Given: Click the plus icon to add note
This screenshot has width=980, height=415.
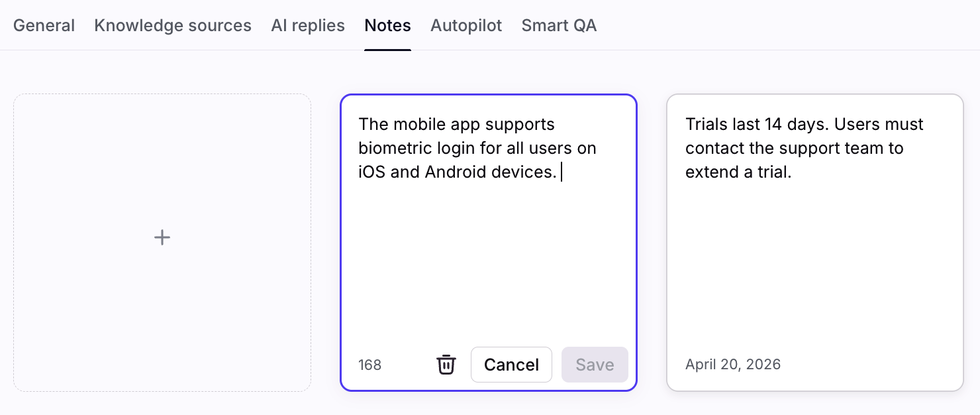Looking at the screenshot, I should (162, 237).
